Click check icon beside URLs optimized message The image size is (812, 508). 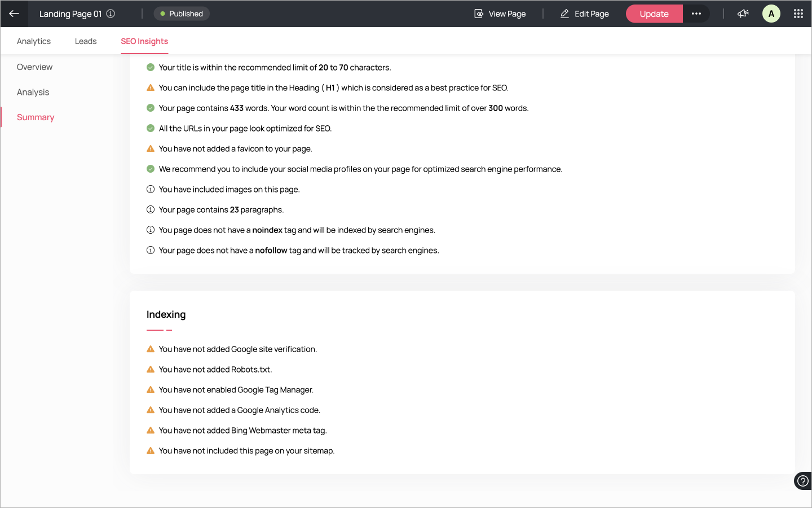tap(151, 128)
